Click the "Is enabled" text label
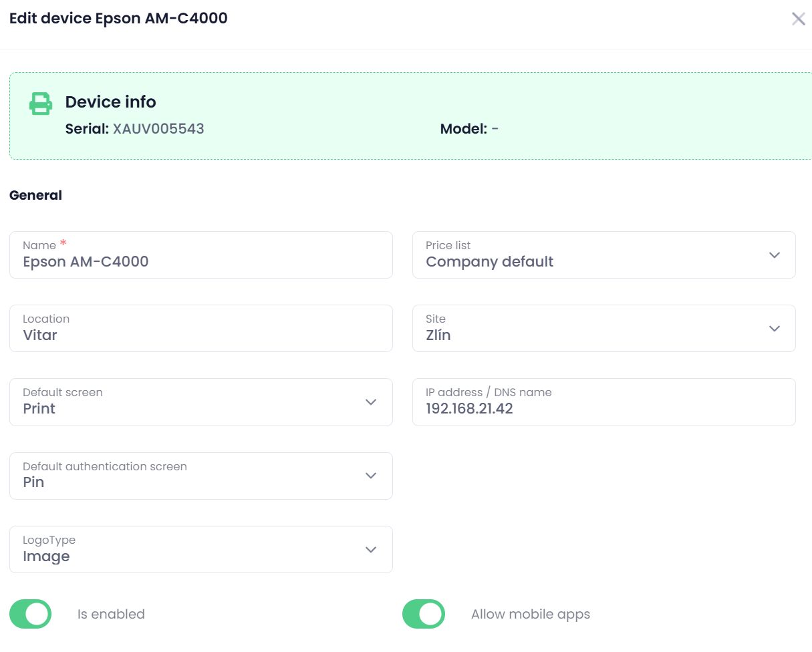This screenshot has height=652, width=812. click(111, 614)
